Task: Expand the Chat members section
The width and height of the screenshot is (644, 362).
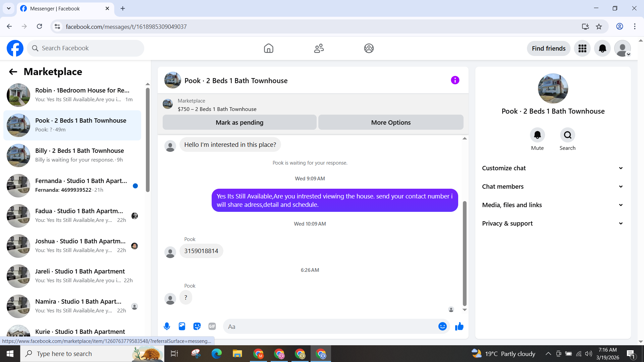Action: click(553, 186)
